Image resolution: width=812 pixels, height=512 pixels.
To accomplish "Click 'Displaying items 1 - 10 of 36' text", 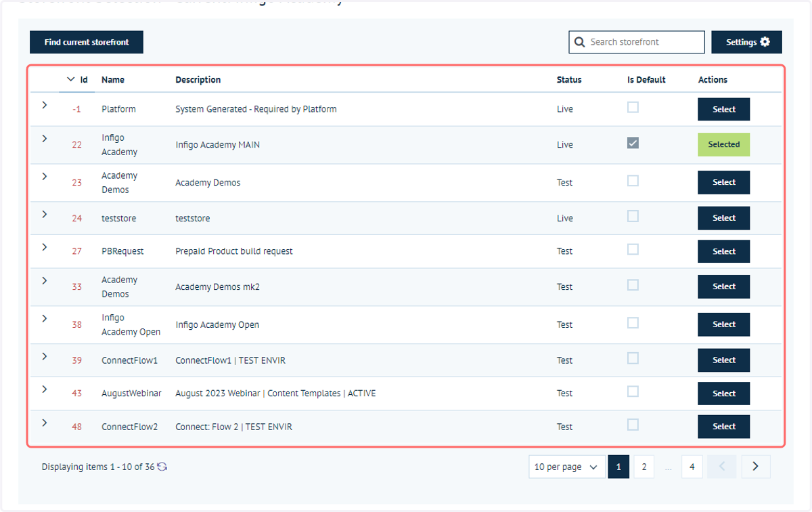I will point(98,467).
